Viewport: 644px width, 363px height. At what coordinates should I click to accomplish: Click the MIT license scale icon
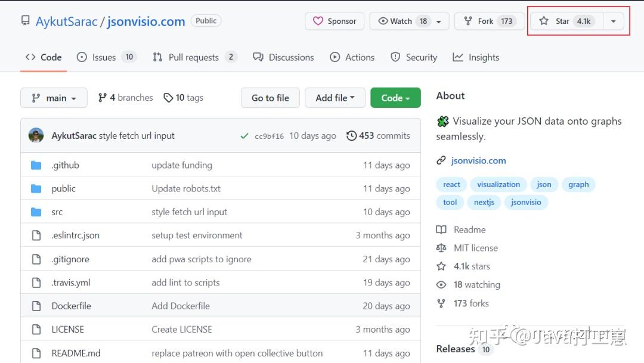441,248
